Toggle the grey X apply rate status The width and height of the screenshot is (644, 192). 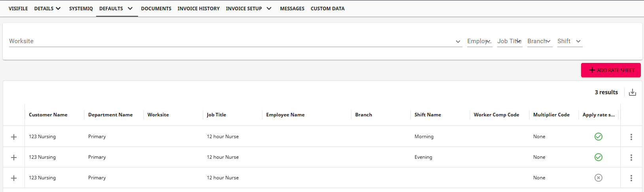598,178
